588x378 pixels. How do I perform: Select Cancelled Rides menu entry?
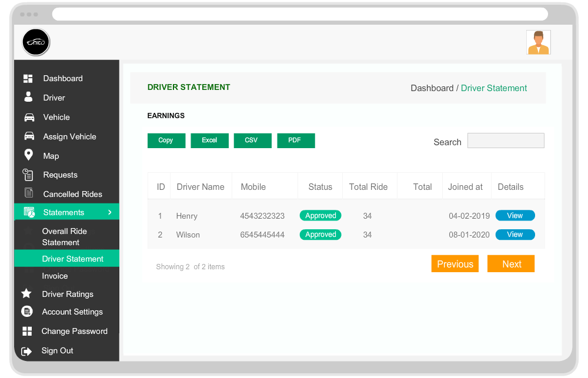[73, 194]
